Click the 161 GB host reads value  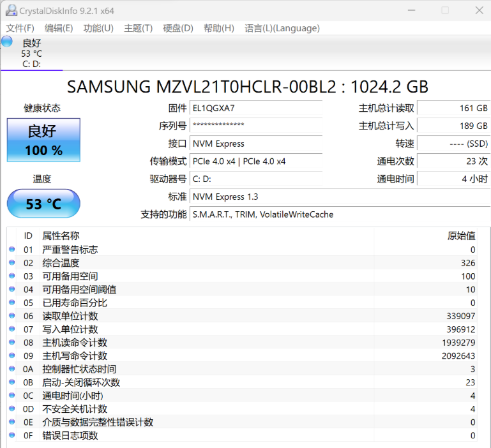454,108
